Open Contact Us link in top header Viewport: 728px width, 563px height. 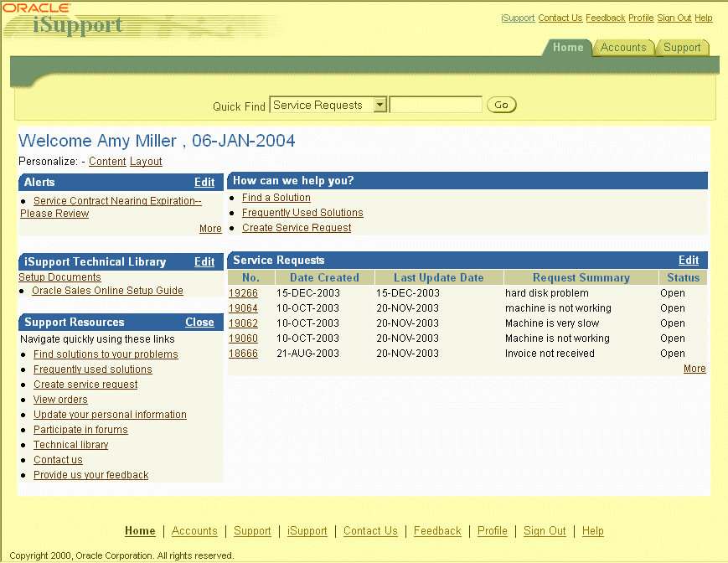(x=560, y=18)
